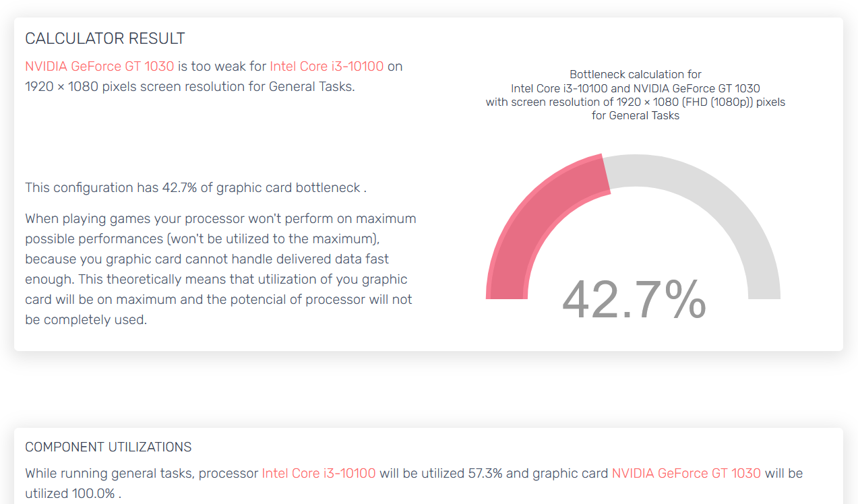The height and width of the screenshot is (504, 858).
Task: Select the large 42.7% gauge value
Action: tap(634, 300)
